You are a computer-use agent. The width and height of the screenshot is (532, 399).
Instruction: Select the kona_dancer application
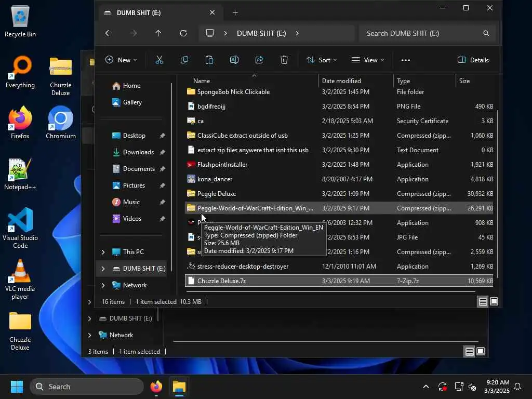(339, 179)
